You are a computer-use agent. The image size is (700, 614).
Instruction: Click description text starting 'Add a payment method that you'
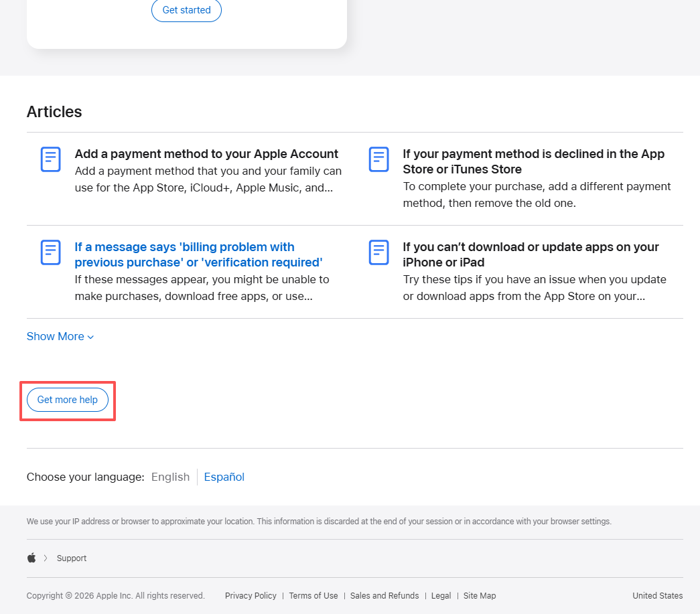tap(208, 179)
